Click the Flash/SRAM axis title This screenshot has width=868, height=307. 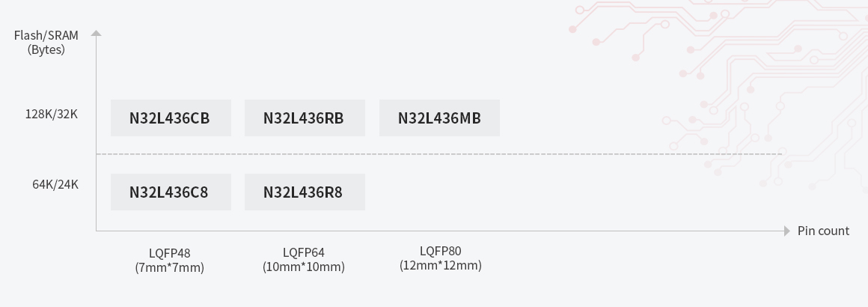[46, 35]
